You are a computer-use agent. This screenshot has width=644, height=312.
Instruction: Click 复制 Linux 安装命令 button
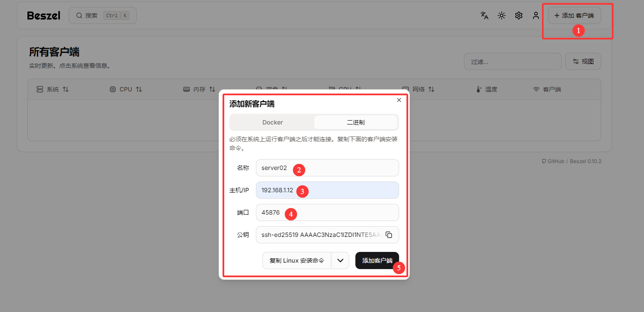click(x=297, y=261)
